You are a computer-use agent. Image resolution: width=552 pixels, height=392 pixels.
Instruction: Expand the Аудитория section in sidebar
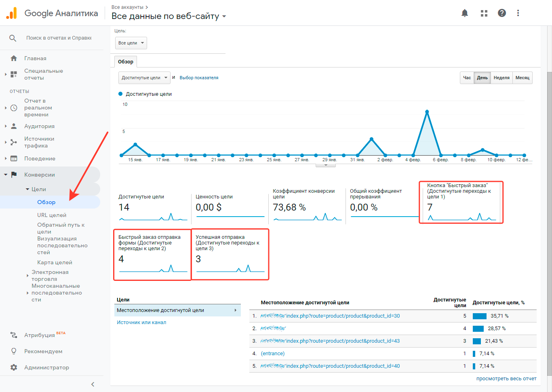(39, 126)
